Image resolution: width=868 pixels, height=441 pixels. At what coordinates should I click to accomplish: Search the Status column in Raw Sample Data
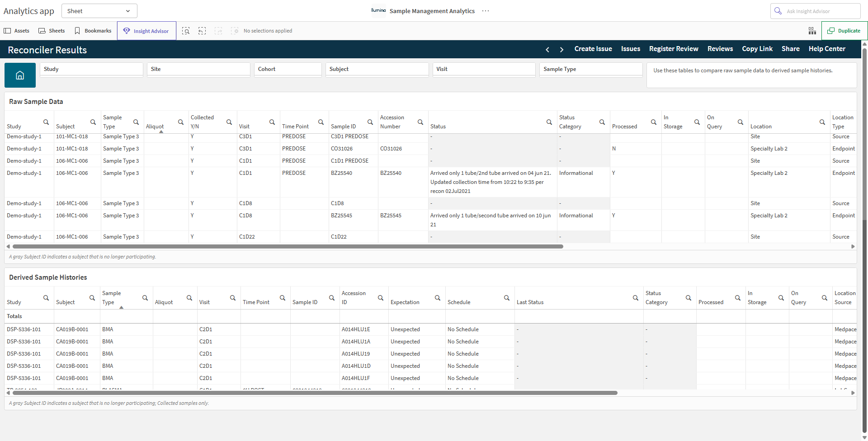click(x=549, y=122)
